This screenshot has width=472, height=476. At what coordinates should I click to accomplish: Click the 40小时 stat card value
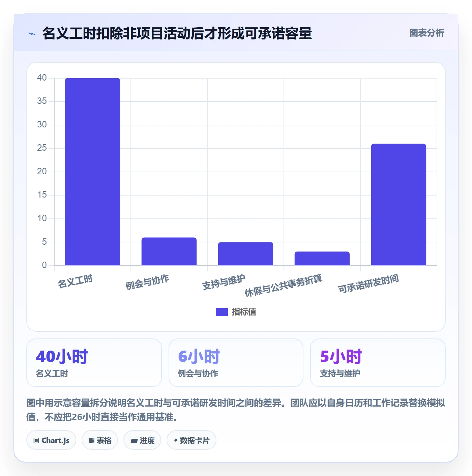[x=62, y=357]
